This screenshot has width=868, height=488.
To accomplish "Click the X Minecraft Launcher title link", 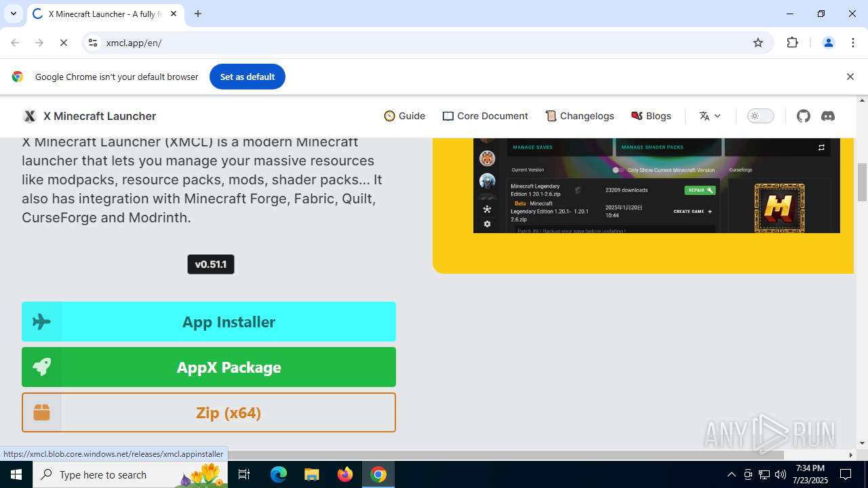I will click(100, 116).
